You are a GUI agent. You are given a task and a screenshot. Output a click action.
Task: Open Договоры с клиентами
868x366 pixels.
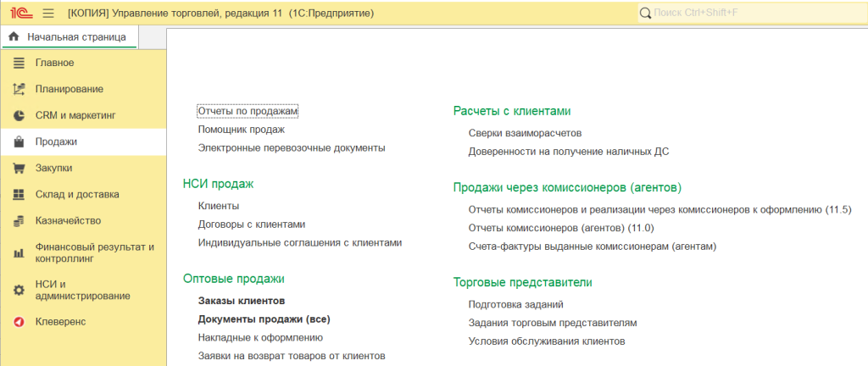pyautogui.click(x=252, y=225)
